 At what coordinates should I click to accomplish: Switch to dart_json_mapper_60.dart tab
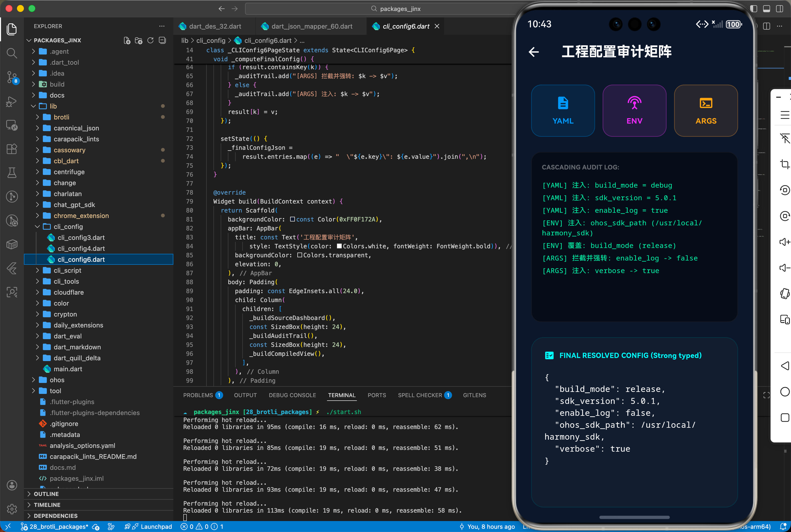(x=311, y=26)
